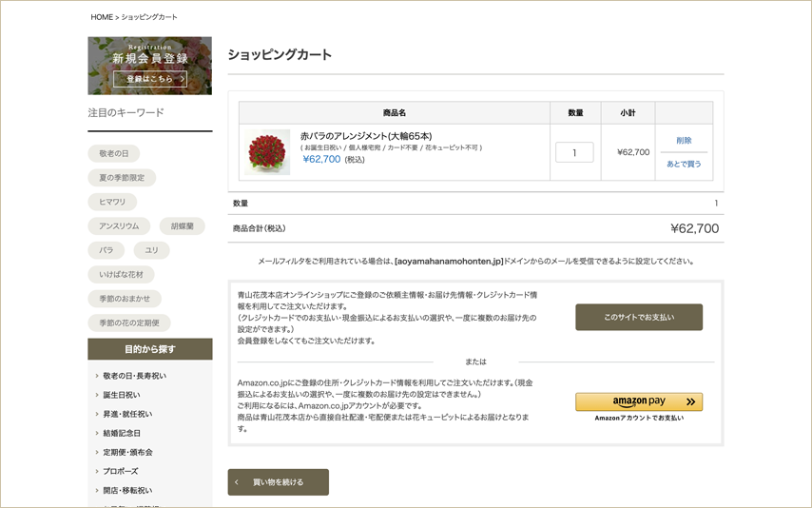Image resolution: width=812 pixels, height=508 pixels.
Task: Expand 敬老の日・長寿祝い category
Action: 134,376
